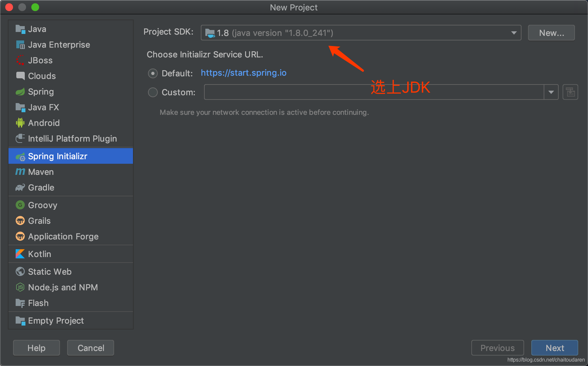Choose the Groovy project type label

(43, 205)
